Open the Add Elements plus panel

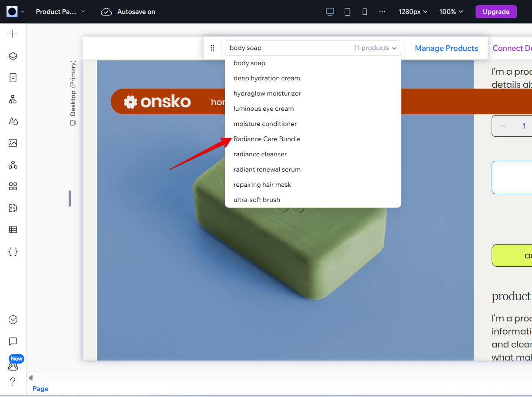click(13, 34)
